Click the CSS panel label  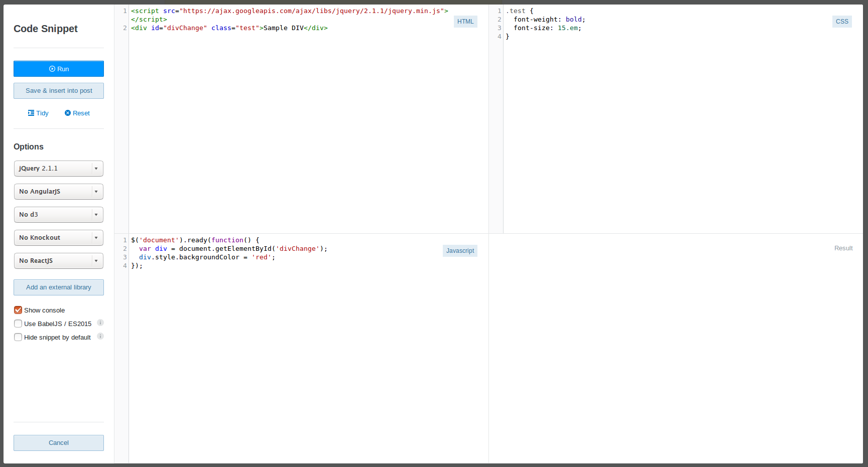(x=842, y=22)
